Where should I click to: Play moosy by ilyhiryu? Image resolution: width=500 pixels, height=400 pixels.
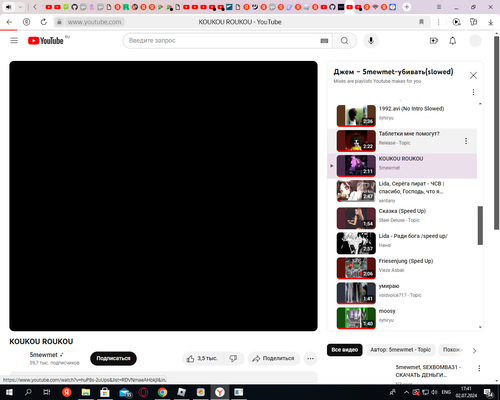[402, 318]
